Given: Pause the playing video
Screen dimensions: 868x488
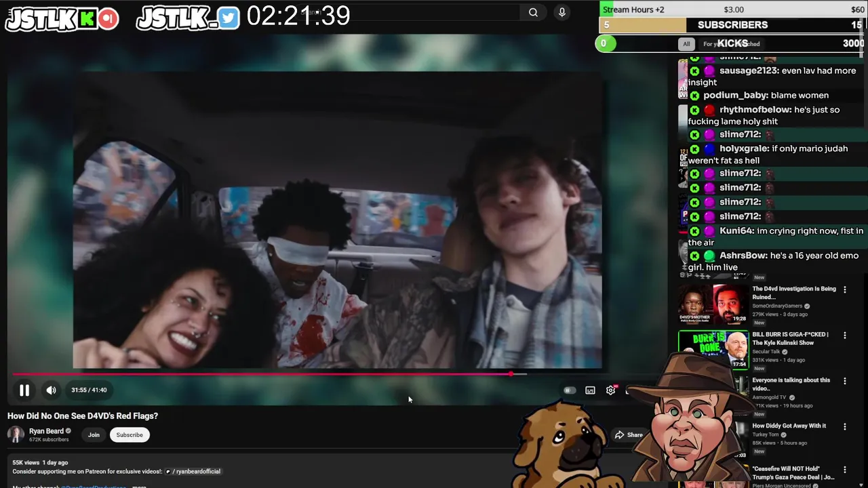Looking at the screenshot, I should coord(24,390).
